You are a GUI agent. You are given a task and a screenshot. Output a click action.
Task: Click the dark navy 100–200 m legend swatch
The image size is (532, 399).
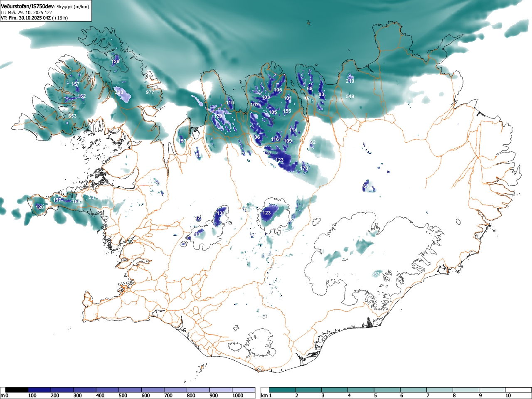pyautogui.click(x=39, y=390)
